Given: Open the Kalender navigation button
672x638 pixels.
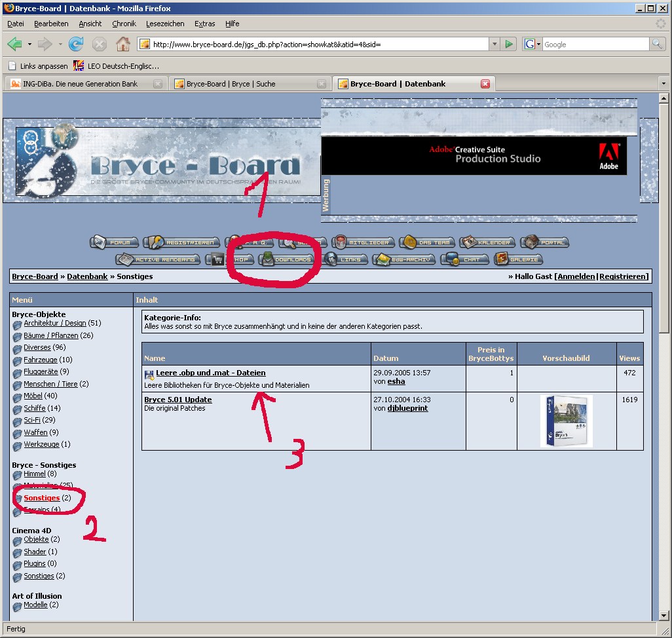Looking at the screenshot, I should tap(487, 242).
